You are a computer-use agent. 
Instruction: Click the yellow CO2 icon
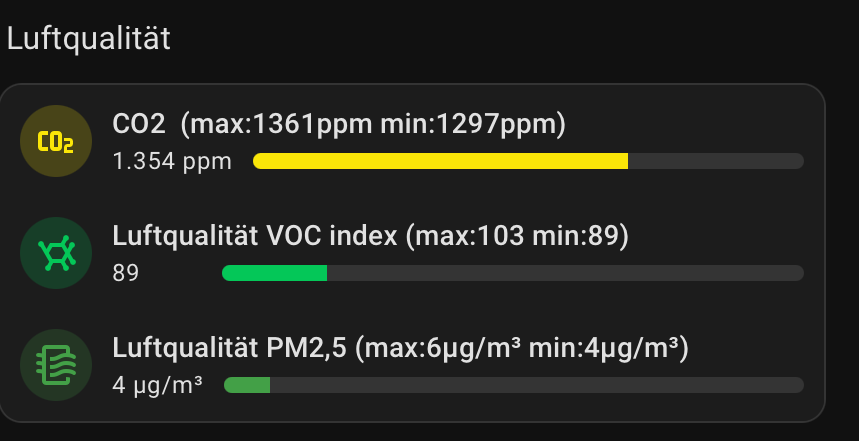pos(56,141)
